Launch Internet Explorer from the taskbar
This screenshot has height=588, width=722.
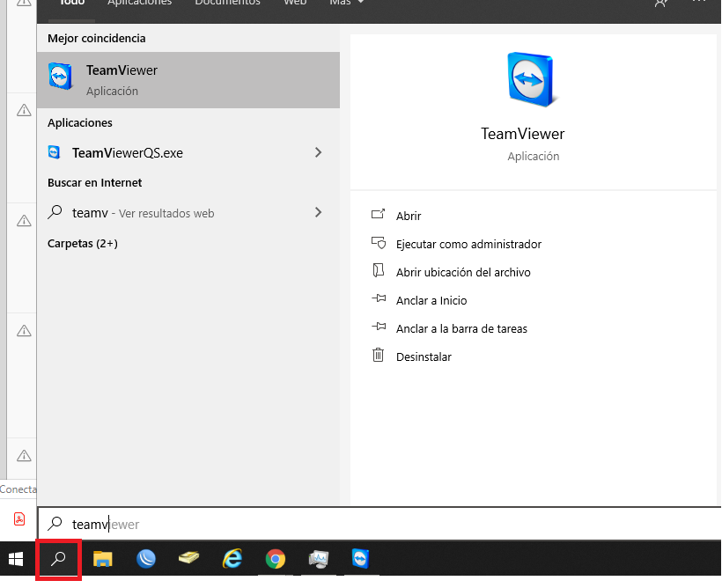pyautogui.click(x=232, y=559)
